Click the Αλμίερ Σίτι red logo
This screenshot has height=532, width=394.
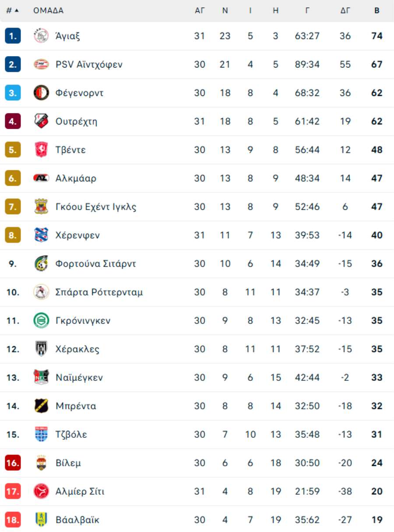click(x=41, y=492)
